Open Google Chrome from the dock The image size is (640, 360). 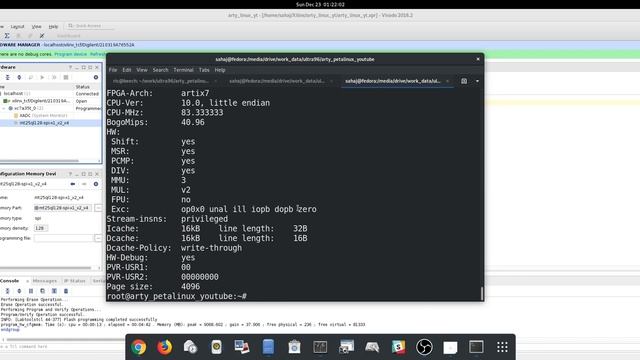[139, 347]
